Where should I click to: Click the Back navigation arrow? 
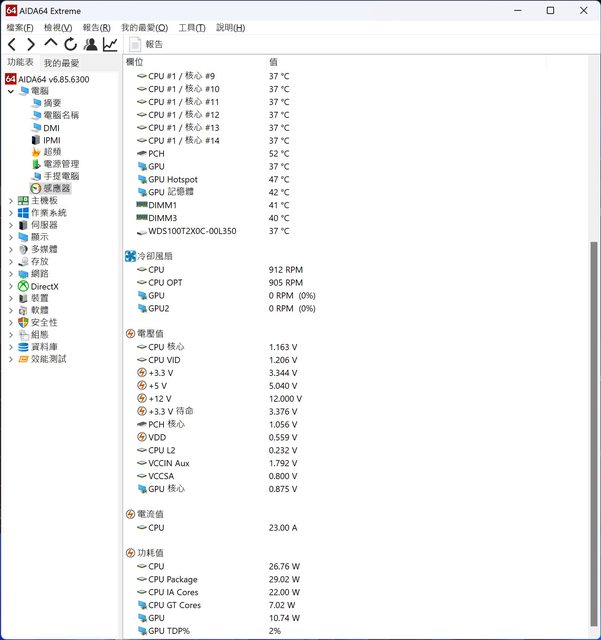[x=12, y=44]
